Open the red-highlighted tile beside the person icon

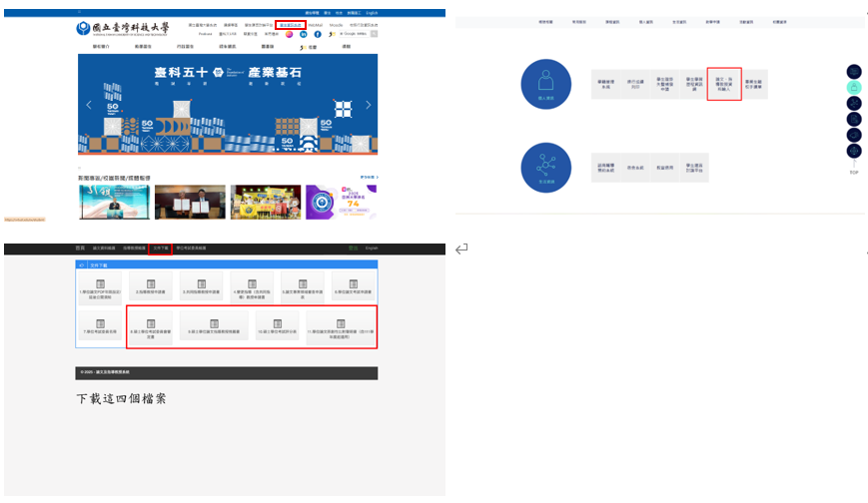[x=723, y=85]
